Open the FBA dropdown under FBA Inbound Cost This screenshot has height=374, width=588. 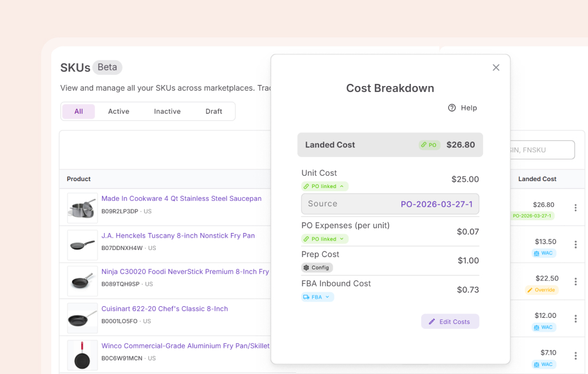point(317,296)
